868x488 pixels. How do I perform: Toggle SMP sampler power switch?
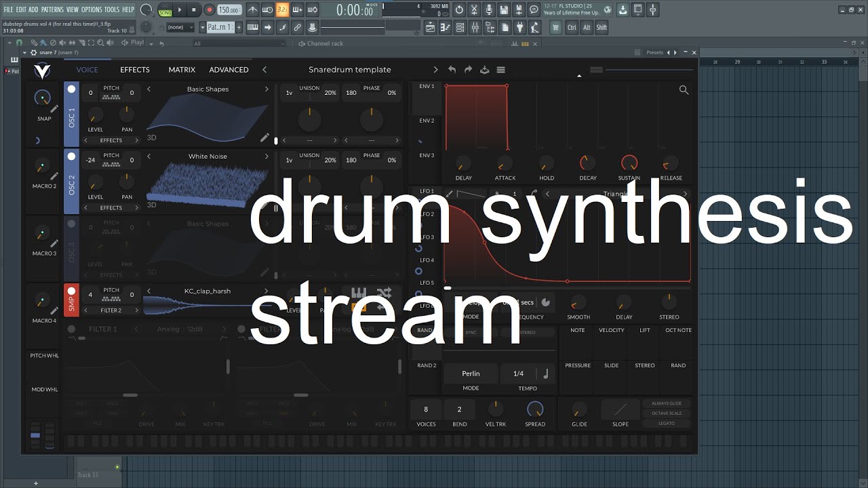point(71,291)
